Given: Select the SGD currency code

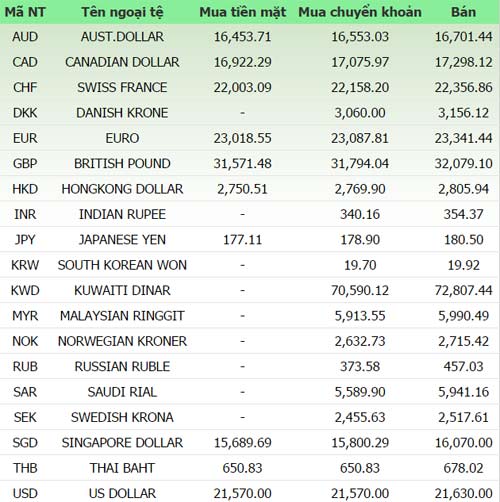Looking at the screenshot, I should point(25,443).
